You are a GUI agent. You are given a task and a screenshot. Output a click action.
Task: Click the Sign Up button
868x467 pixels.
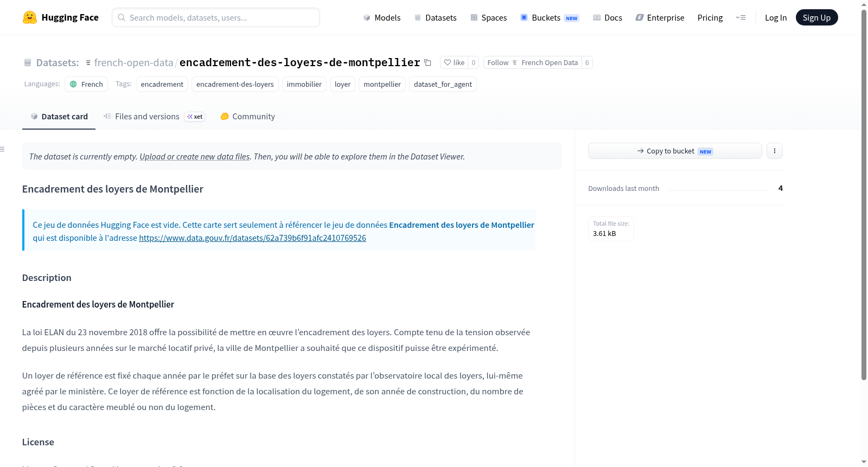click(817, 17)
